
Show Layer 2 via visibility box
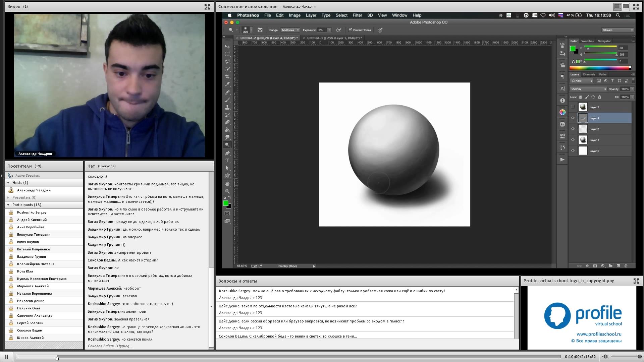pyautogui.click(x=573, y=107)
